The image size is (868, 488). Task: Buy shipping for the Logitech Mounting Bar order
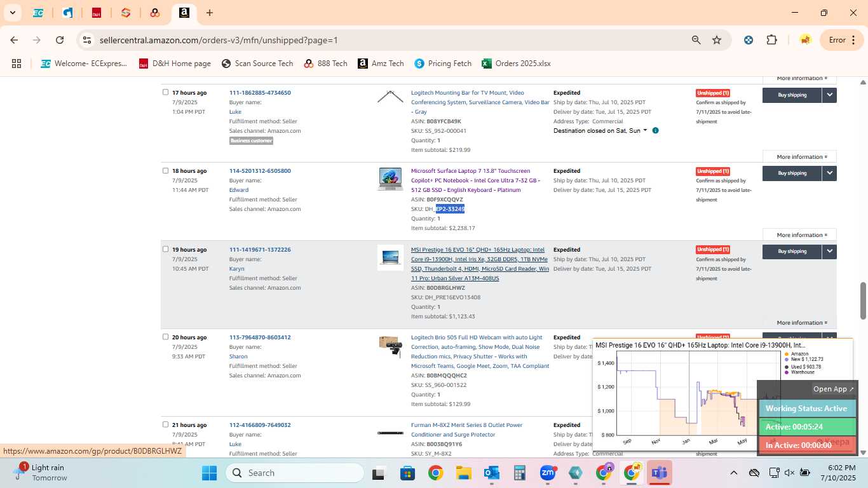[792, 95]
